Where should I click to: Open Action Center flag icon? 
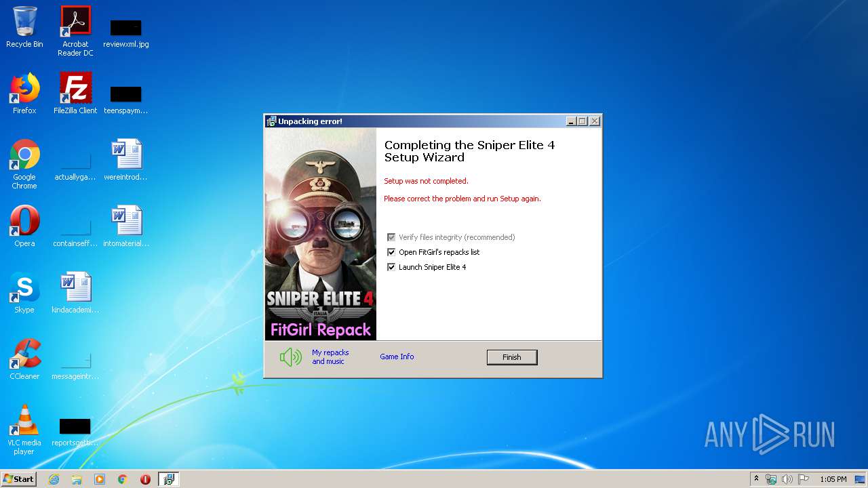803,479
